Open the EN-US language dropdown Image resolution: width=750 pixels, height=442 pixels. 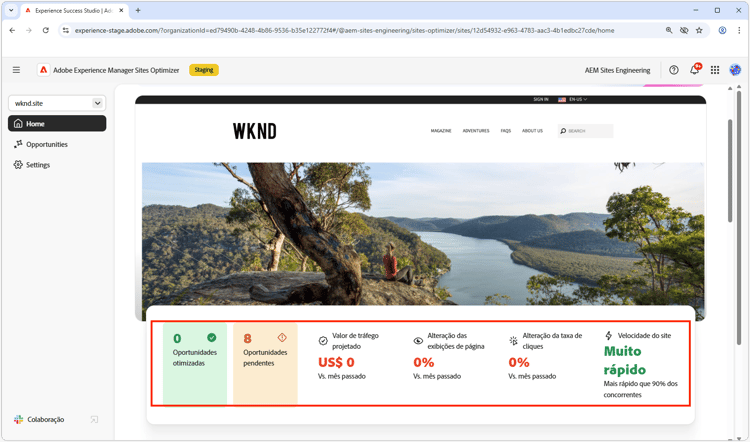(x=573, y=99)
